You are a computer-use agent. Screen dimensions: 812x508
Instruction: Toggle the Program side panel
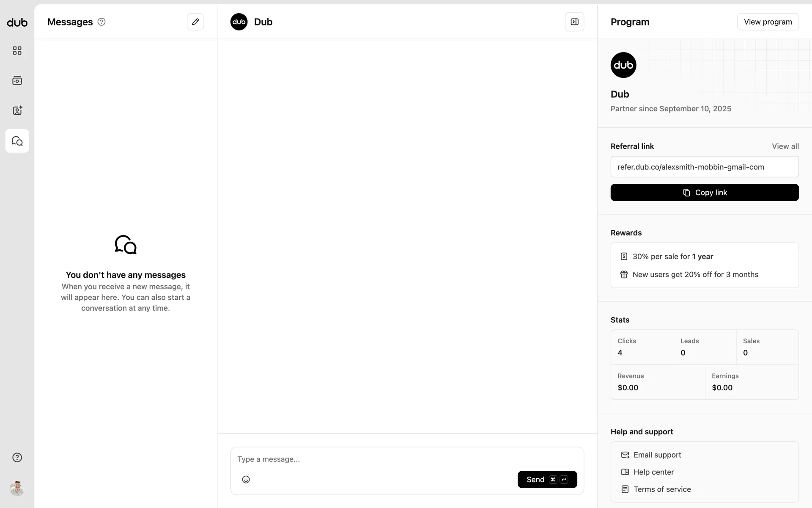tap(574, 22)
